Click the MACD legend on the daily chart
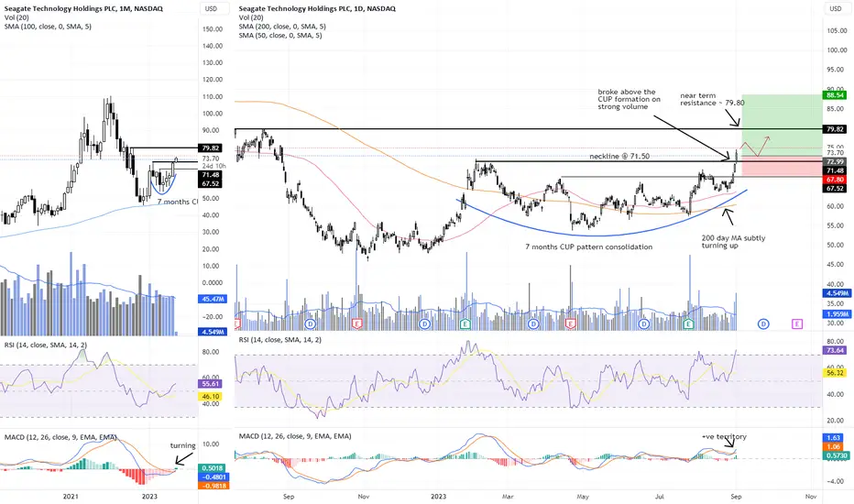This screenshot has width=854, height=504. tap(295, 436)
